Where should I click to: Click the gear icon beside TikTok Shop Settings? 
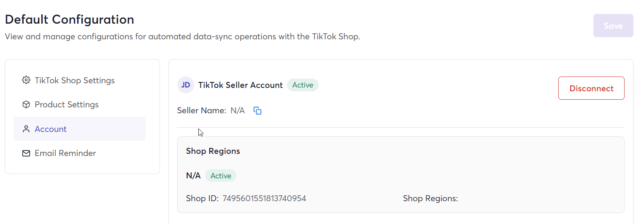tap(26, 80)
